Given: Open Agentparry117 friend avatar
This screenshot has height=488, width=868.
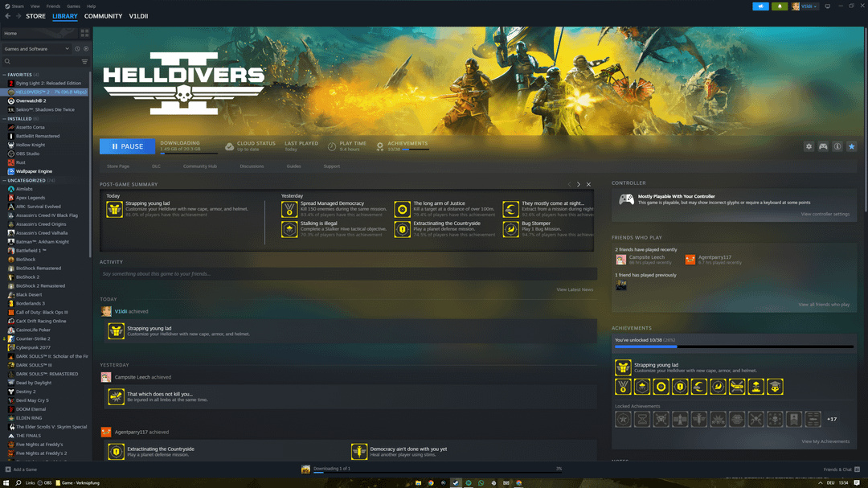Looking at the screenshot, I should [x=690, y=259].
